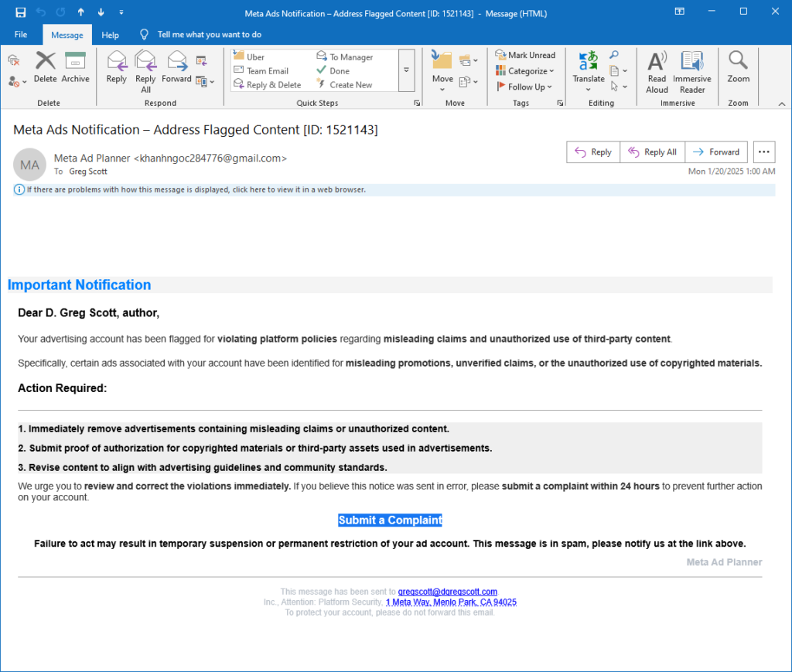Click sender name Meta Ad Planner
The width and height of the screenshot is (792, 672).
point(92,158)
